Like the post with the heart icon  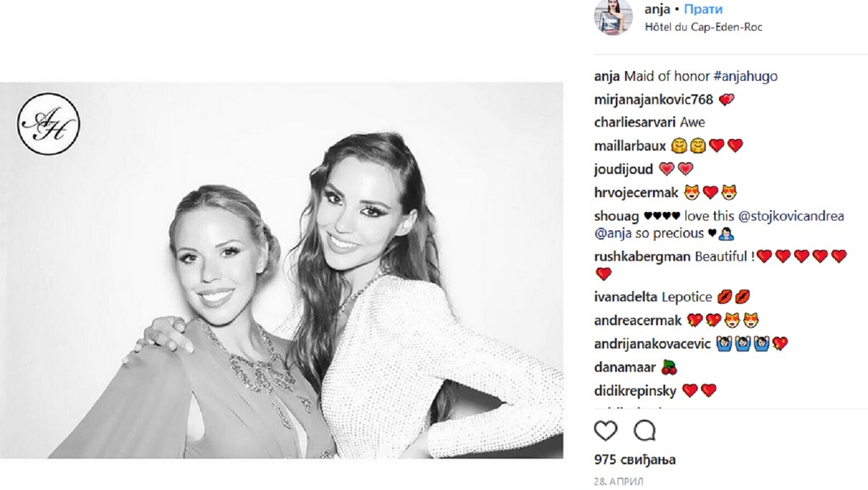point(605,431)
